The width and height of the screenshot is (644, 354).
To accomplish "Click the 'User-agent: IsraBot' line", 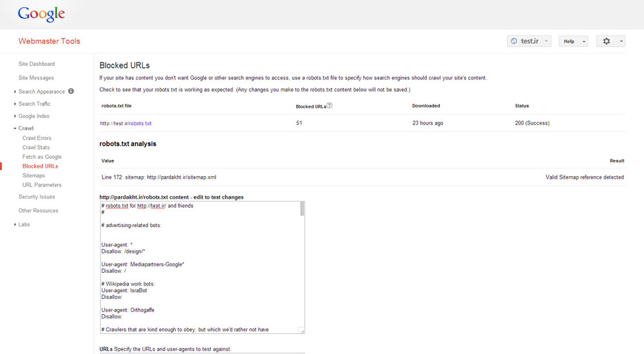I will (124, 290).
